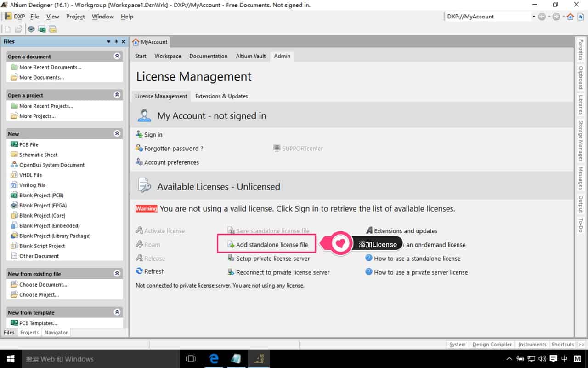This screenshot has height=368, width=588.
Task: Click the Extensions and updates icon
Action: (x=369, y=230)
